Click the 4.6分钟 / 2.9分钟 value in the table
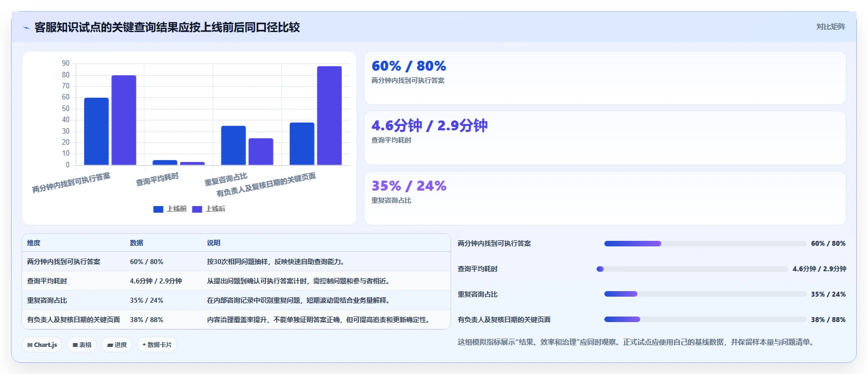Image resolution: width=868 pixels, height=374 pixels. tap(156, 281)
